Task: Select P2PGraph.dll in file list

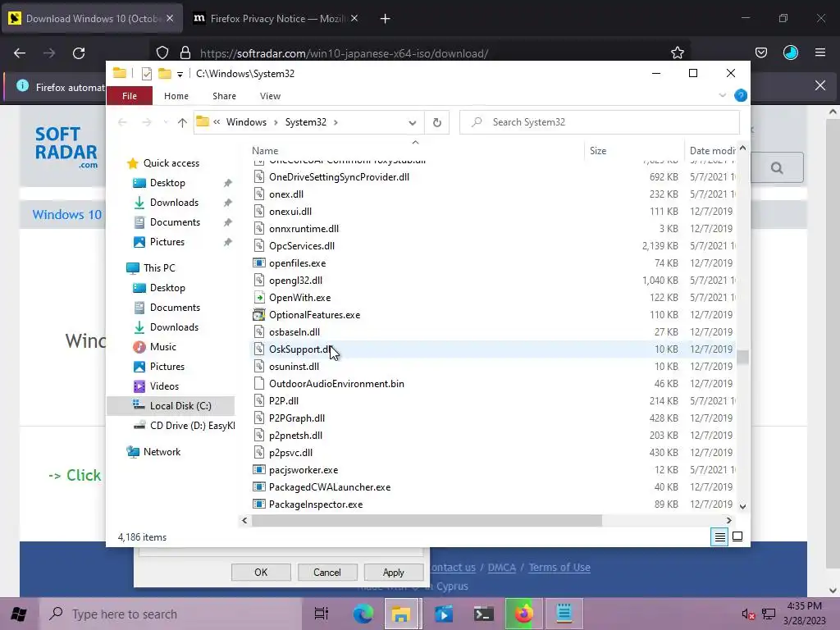Action: (297, 418)
